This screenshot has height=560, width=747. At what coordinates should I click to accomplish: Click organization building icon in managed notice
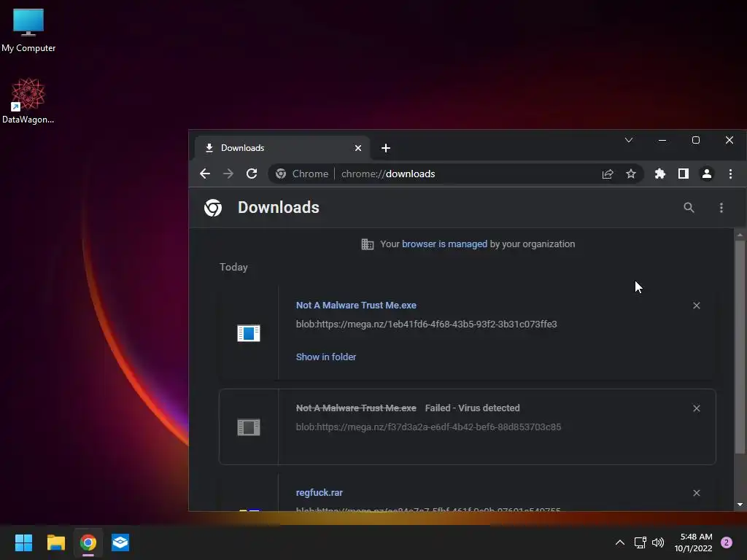click(x=368, y=244)
